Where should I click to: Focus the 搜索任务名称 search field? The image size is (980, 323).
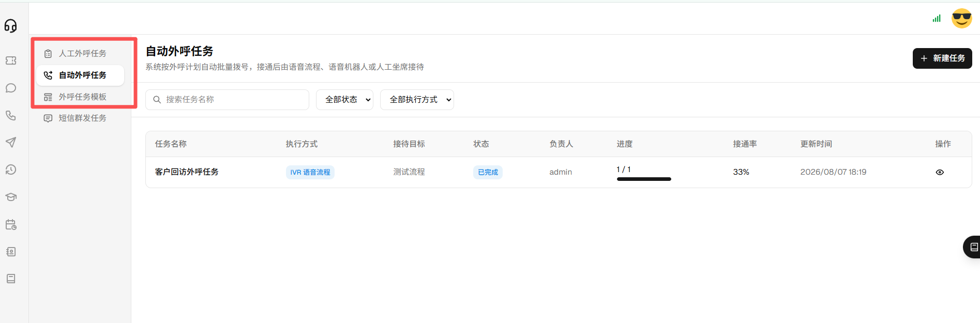tap(227, 100)
